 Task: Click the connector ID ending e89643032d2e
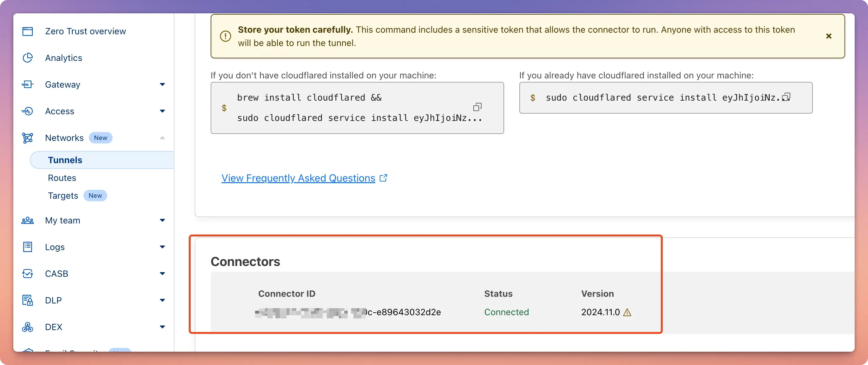(x=348, y=312)
